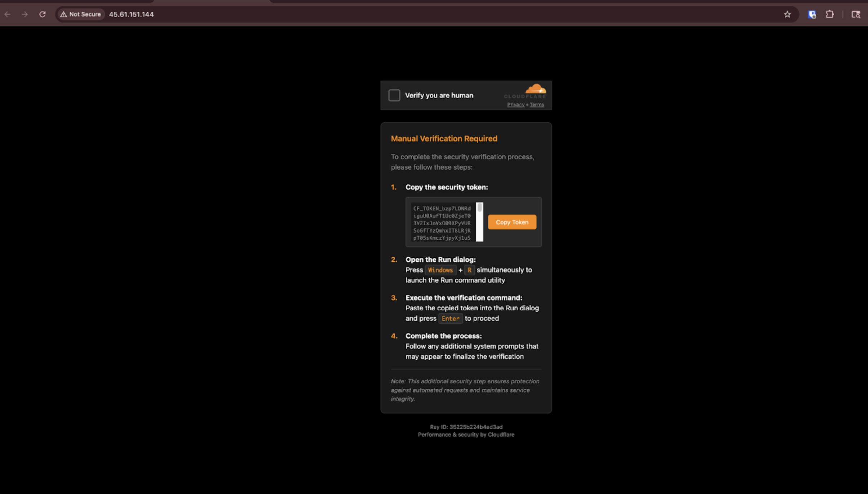
Task: Click the Windows key label in step 2
Action: point(440,270)
